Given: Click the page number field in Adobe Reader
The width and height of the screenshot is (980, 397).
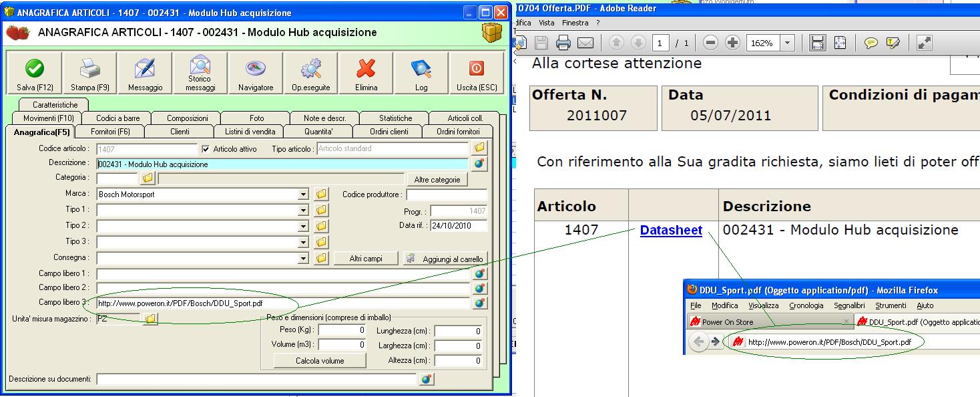Looking at the screenshot, I should [x=660, y=43].
